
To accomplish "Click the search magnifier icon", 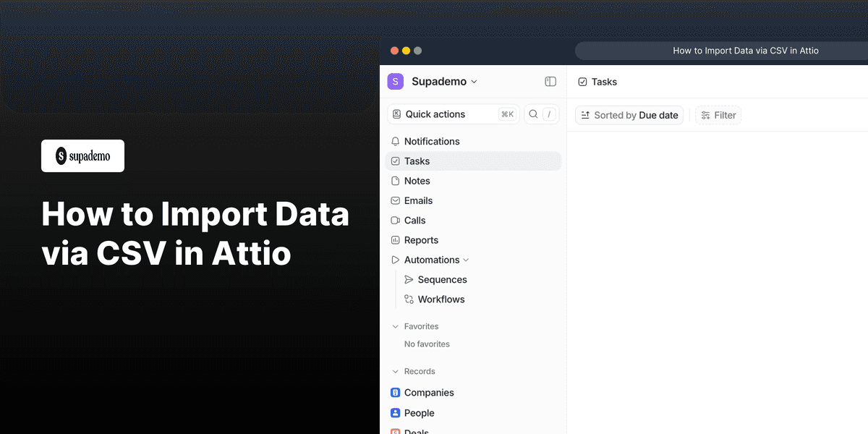I will coord(532,114).
